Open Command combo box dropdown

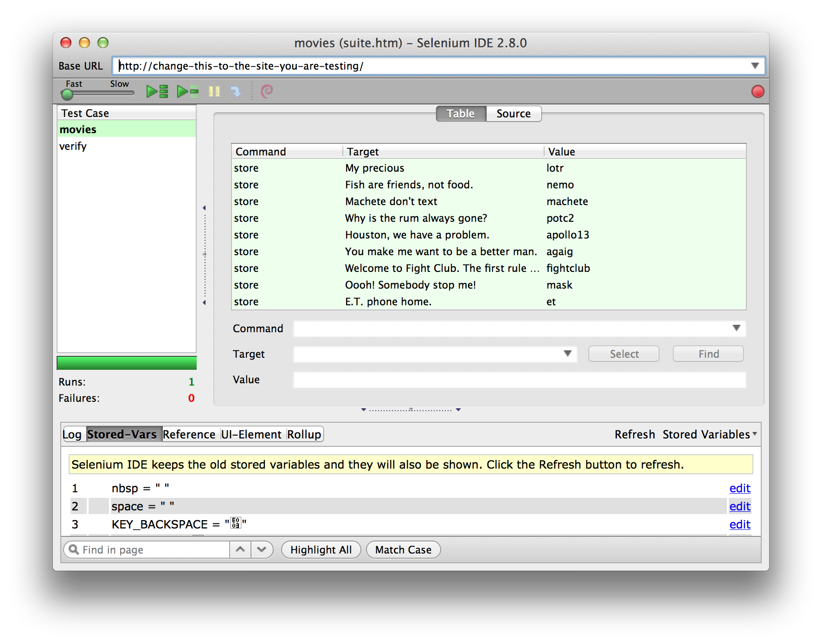pos(736,328)
